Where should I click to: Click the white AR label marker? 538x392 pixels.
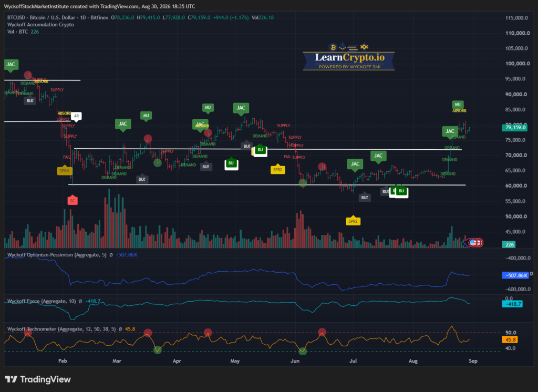(x=76, y=116)
